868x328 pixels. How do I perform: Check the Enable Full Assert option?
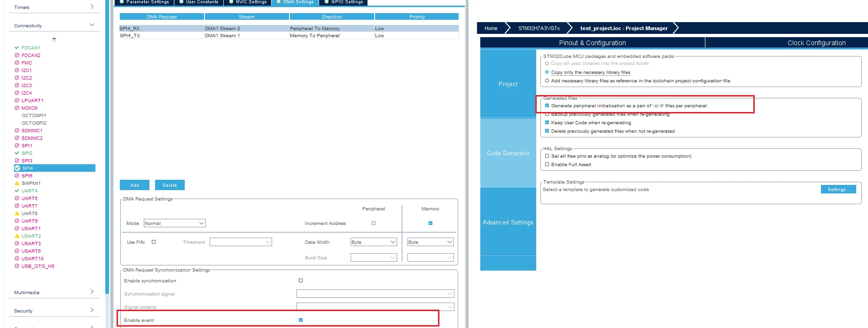click(x=547, y=165)
